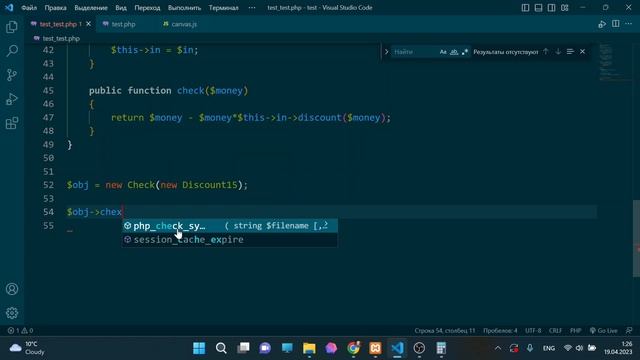Toggle bottom panel layout icon
This screenshot has width=640, height=360.
(x=538, y=7)
